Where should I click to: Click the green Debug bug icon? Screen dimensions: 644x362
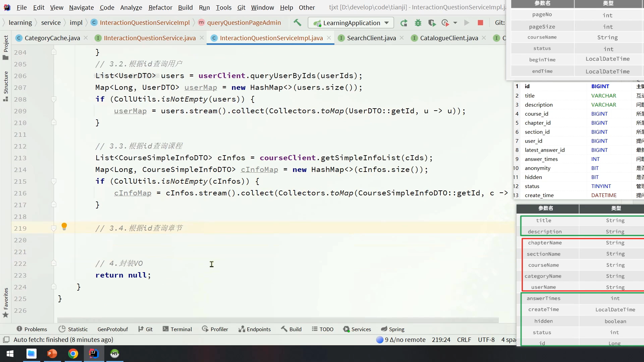click(x=418, y=23)
